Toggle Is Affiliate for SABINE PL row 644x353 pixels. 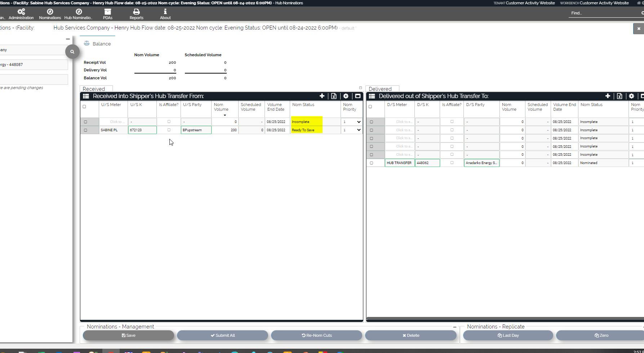(169, 130)
